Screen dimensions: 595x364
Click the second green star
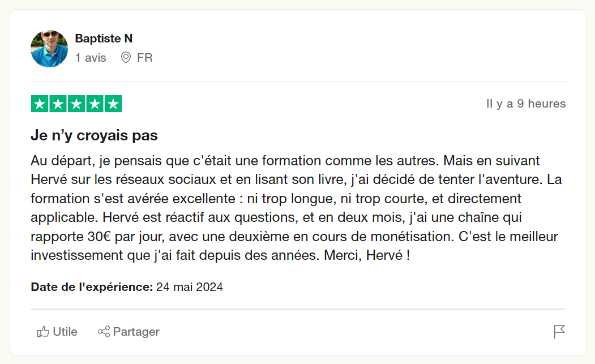[x=58, y=104]
